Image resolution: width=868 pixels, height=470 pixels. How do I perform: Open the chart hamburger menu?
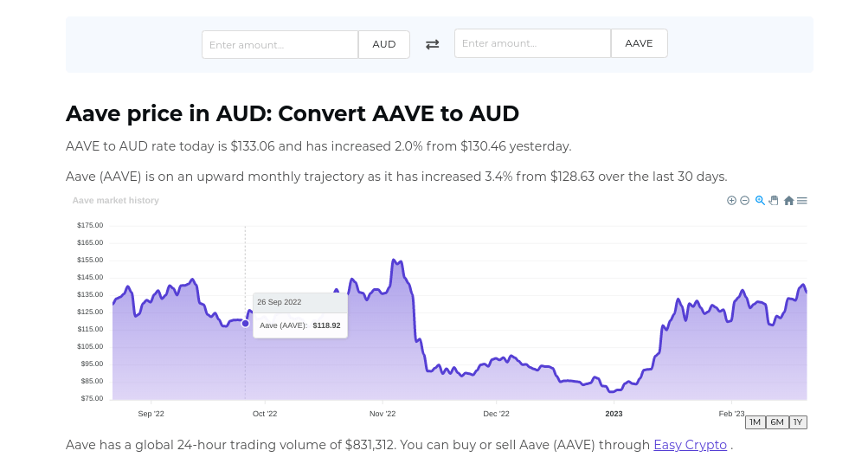tap(802, 201)
